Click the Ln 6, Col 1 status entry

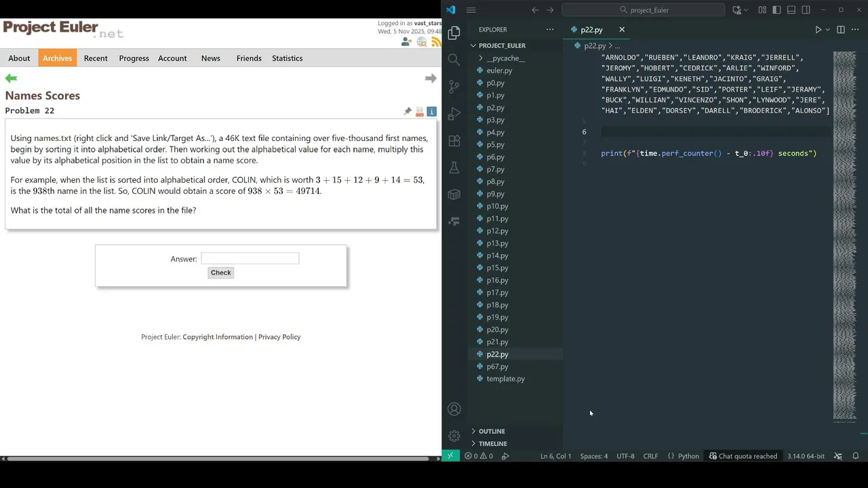555,456
